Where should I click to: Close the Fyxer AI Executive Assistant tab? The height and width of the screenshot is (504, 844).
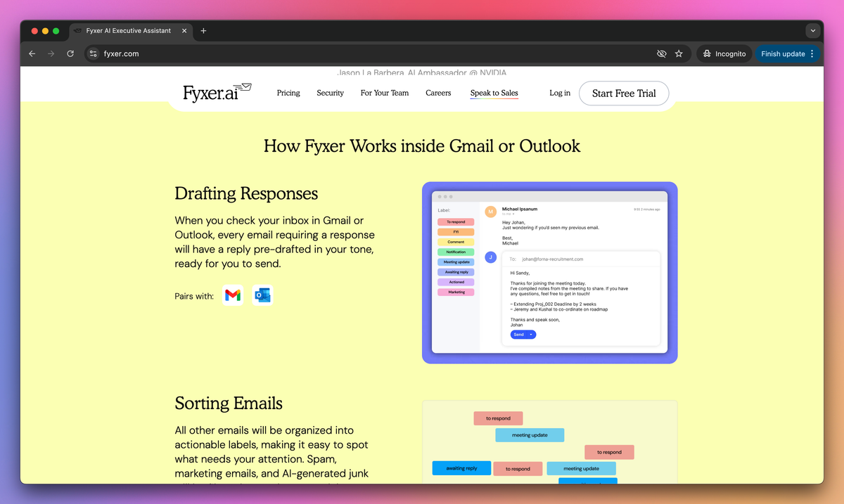point(184,31)
